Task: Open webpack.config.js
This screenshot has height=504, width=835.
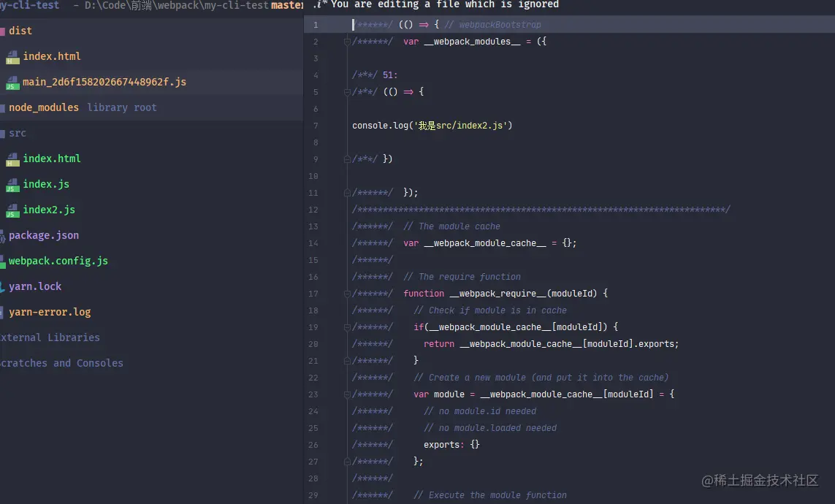Action: (x=58, y=261)
